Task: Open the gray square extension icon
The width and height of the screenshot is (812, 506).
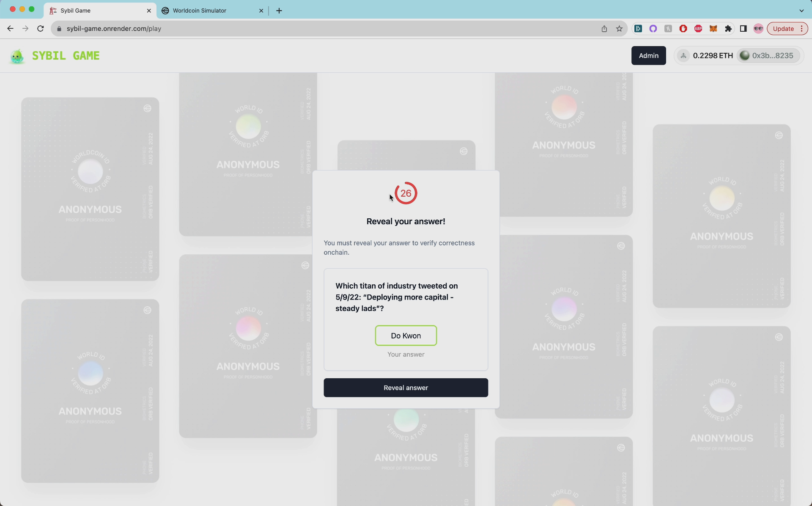Action: (668, 28)
